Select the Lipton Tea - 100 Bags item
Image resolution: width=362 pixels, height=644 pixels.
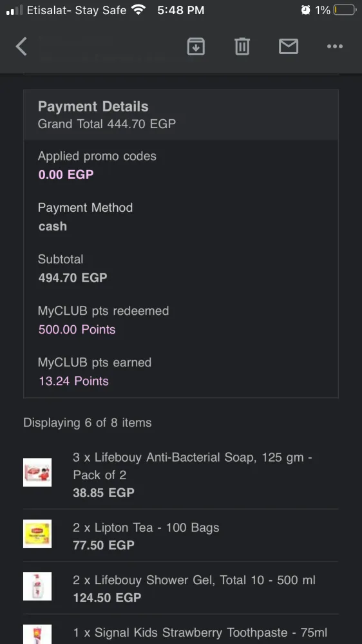[146, 527]
